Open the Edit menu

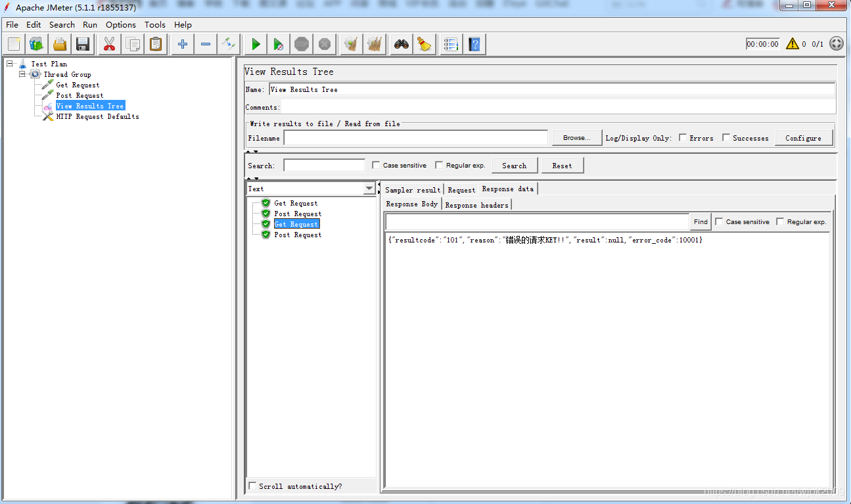click(34, 24)
